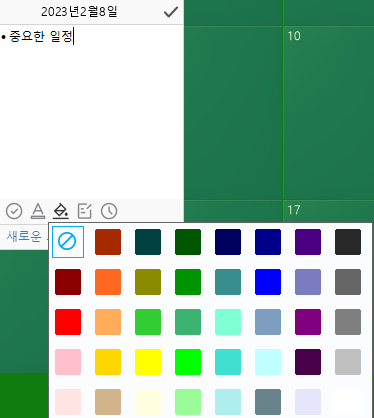Open the note edit icon
The image size is (374, 418).
(x=85, y=211)
